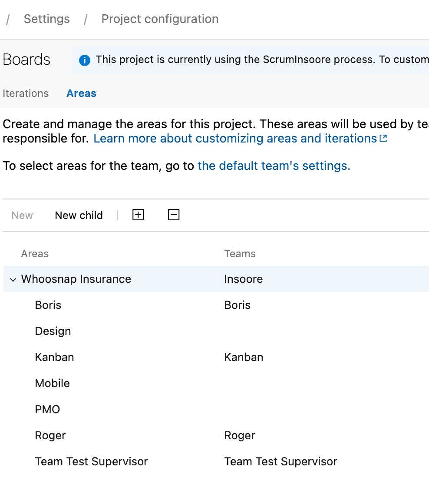Select the Areas tab

(x=81, y=93)
